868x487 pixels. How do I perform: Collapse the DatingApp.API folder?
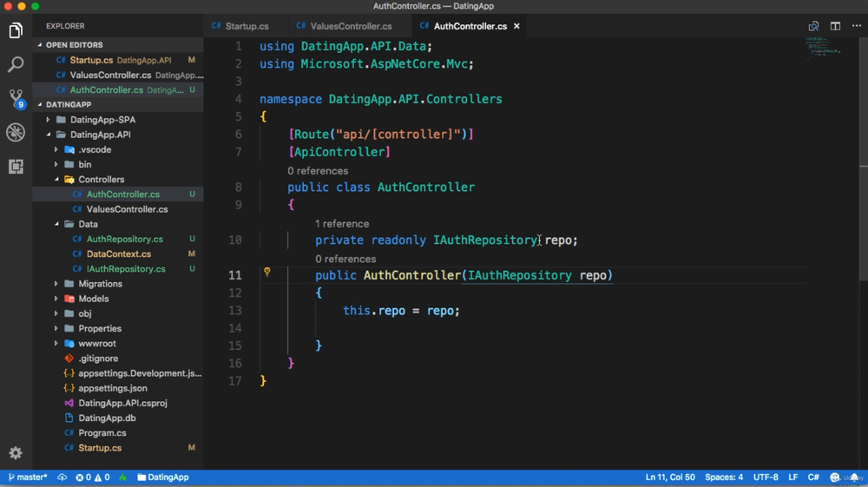118,135
